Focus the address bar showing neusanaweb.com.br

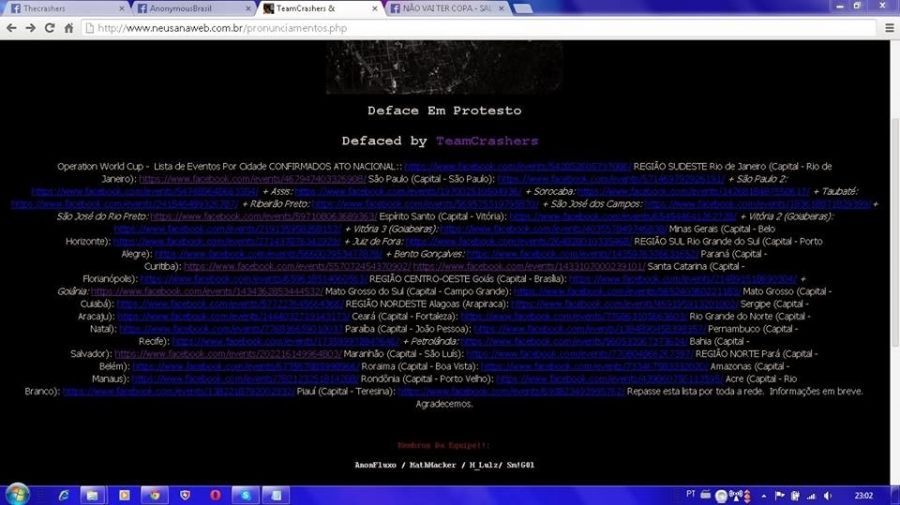[479, 28]
